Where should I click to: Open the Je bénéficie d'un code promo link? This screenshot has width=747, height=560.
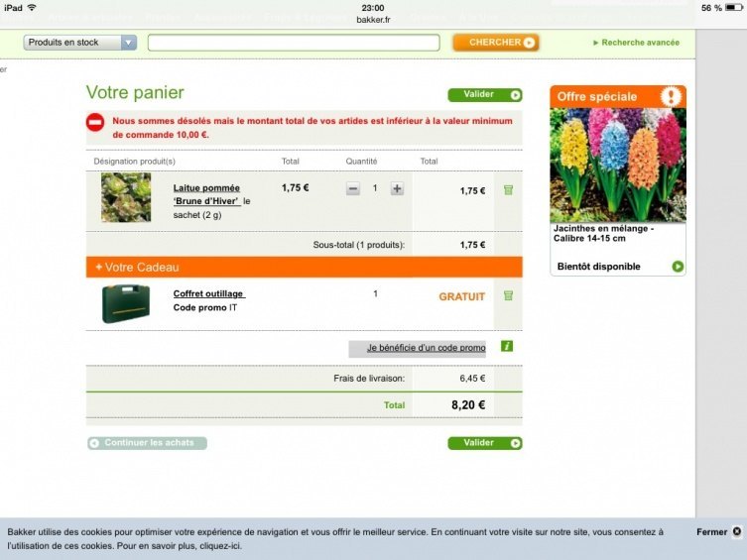(426, 348)
